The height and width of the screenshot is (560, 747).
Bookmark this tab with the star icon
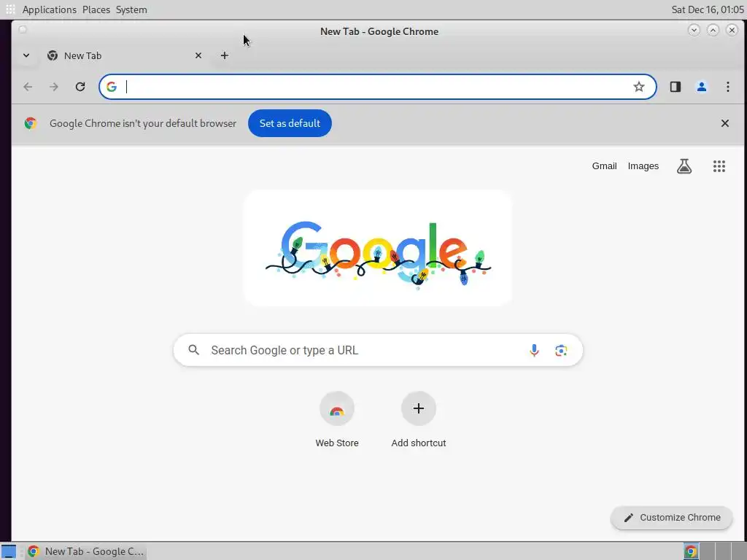[x=639, y=87]
